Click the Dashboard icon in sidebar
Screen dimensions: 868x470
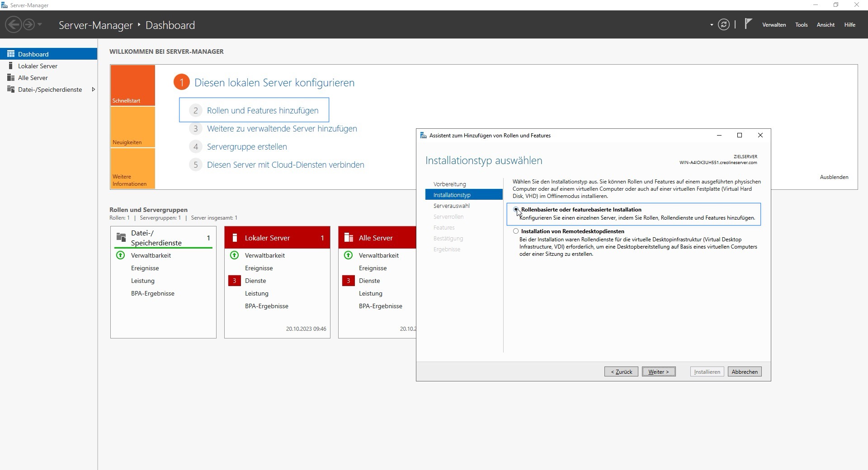pos(11,54)
